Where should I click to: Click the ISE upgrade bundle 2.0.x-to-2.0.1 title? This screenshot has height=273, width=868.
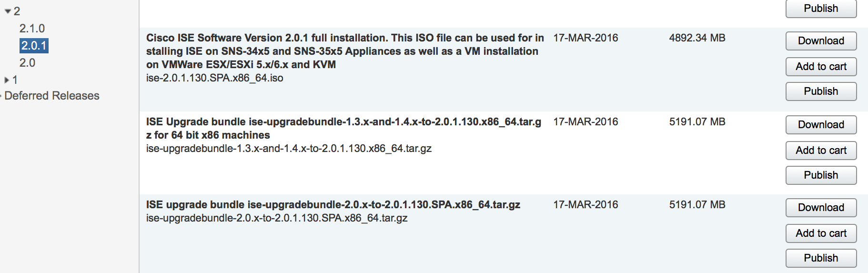[333, 205]
